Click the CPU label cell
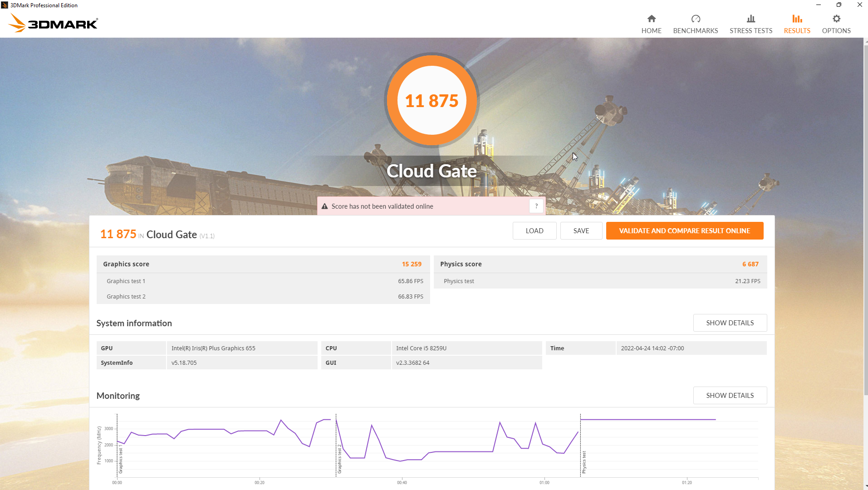The image size is (868, 490). 356,348
